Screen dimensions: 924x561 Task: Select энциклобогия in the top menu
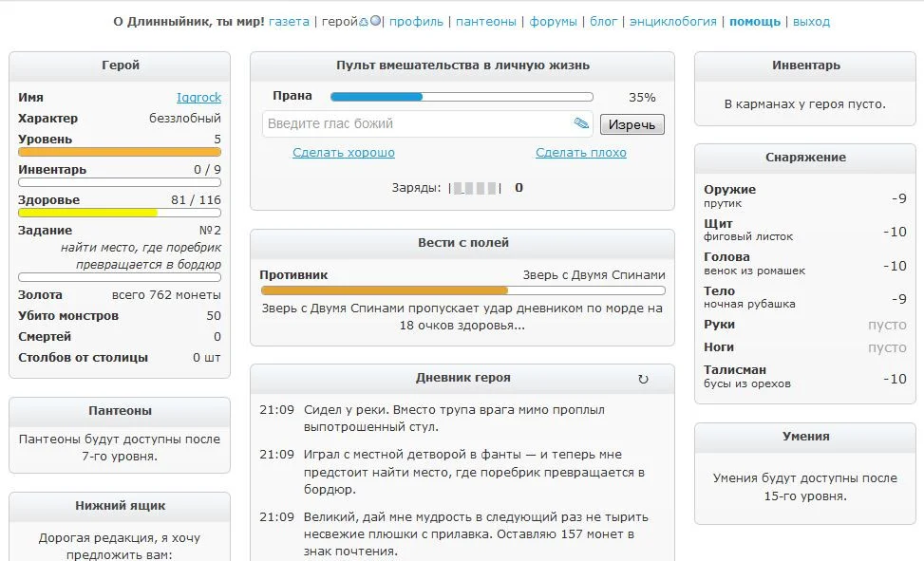click(672, 21)
